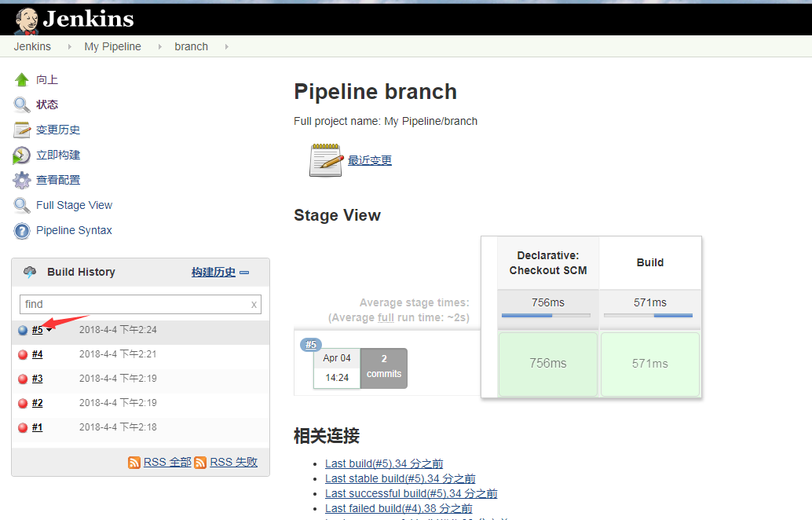Click the red status ball of build #4
Viewport: 812px width, 520px height.
tap(23, 355)
